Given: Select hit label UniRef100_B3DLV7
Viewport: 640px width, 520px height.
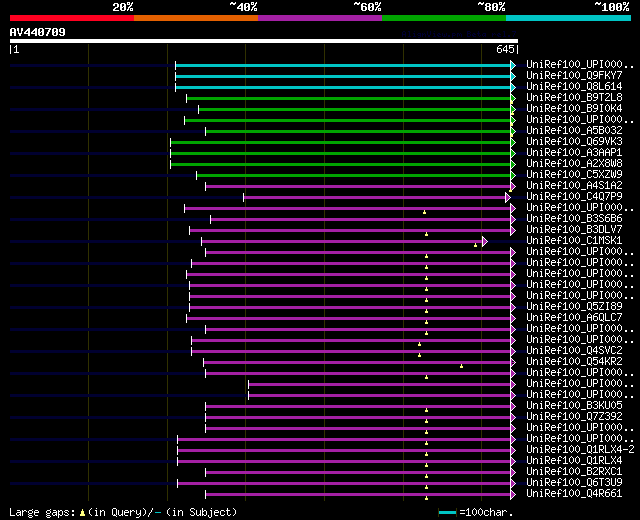Looking at the screenshot, I should [574, 230].
